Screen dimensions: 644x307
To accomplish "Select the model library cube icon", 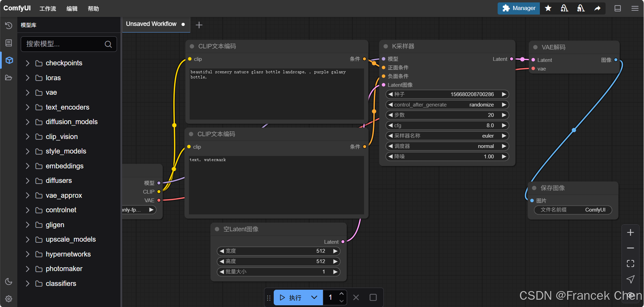I will click(x=9, y=60).
